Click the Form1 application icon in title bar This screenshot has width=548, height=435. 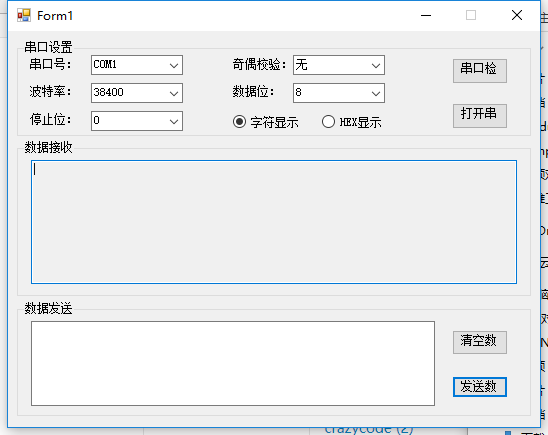click(x=24, y=15)
